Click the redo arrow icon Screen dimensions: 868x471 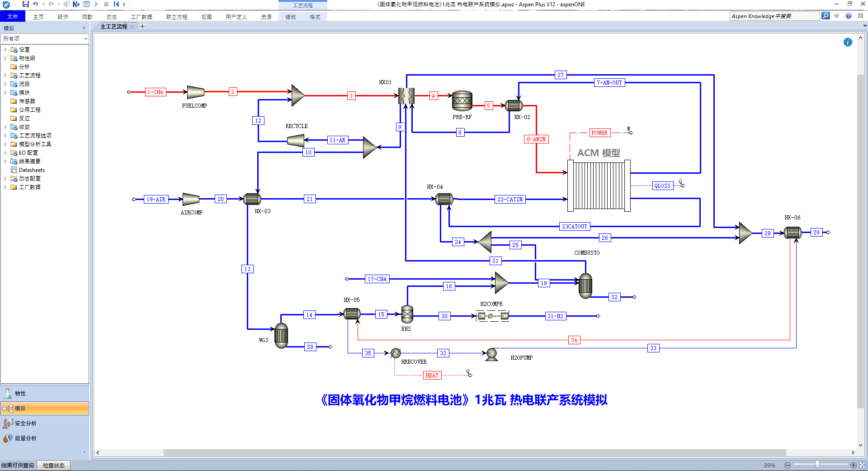51,4
